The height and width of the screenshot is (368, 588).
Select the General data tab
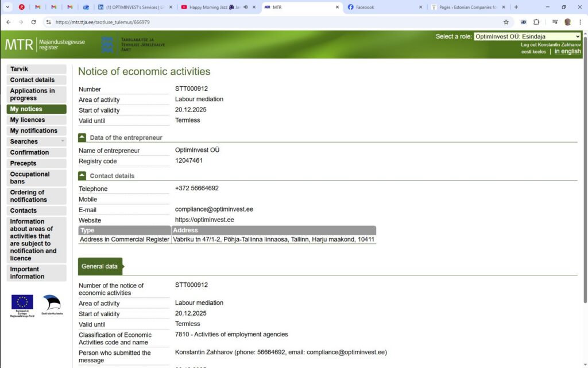pyautogui.click(x=99, y=266)
